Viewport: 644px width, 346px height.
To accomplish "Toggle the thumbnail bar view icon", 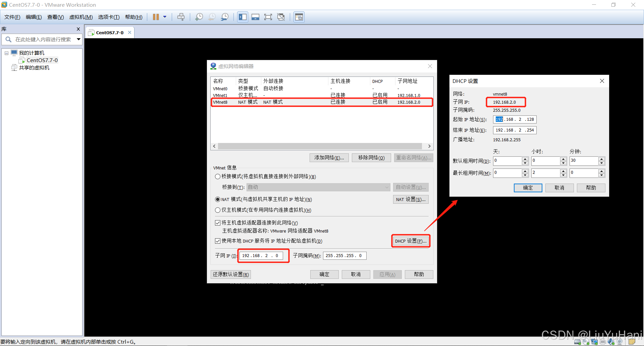I will pos(255,17).
